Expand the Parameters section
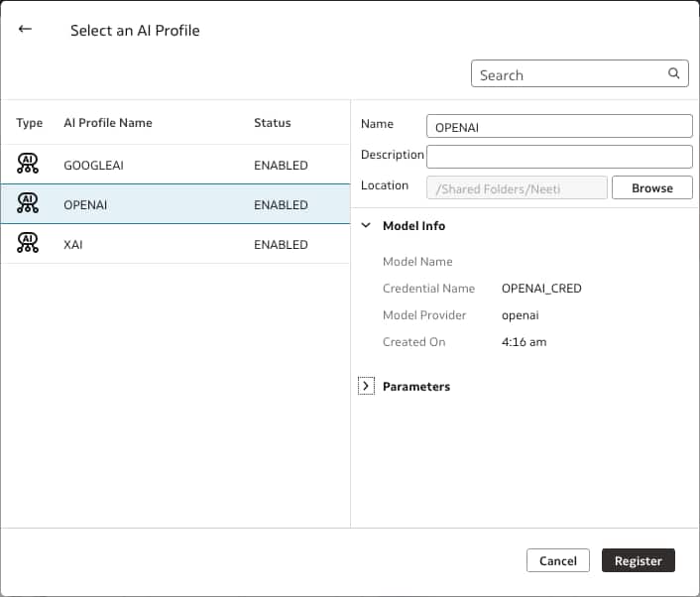The image size is (700, 597). tap(366, 386)
